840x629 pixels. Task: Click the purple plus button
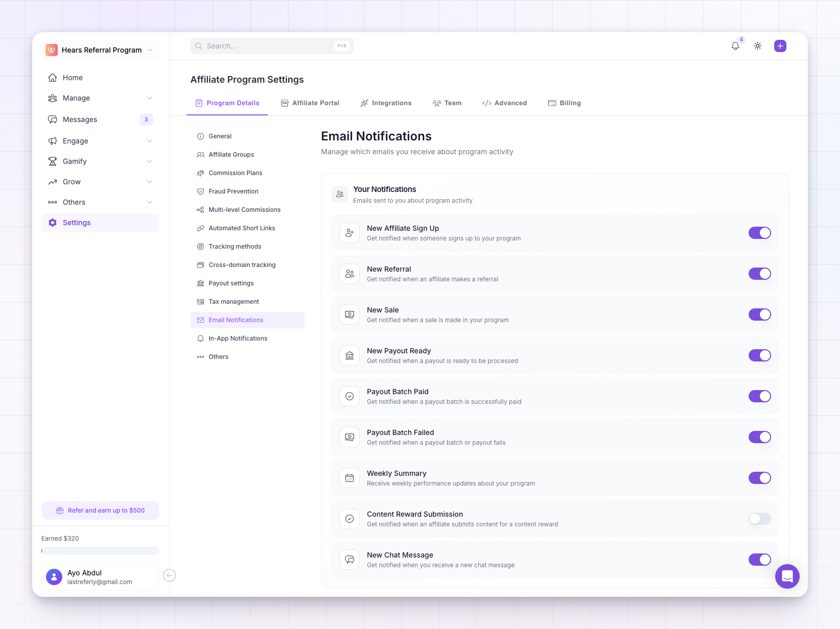[780, 46]
